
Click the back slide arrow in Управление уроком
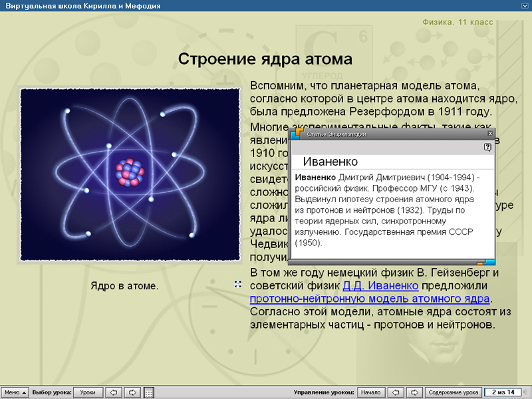[396, 392]
